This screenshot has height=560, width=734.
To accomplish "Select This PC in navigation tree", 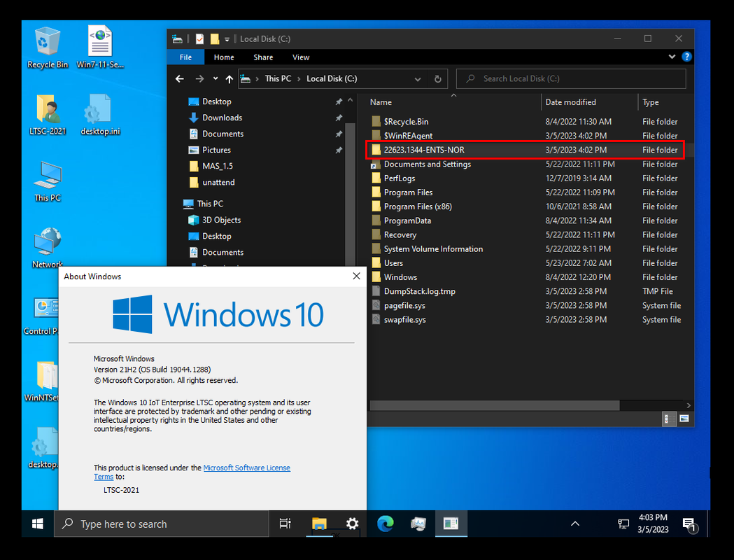I will point(210,204).
